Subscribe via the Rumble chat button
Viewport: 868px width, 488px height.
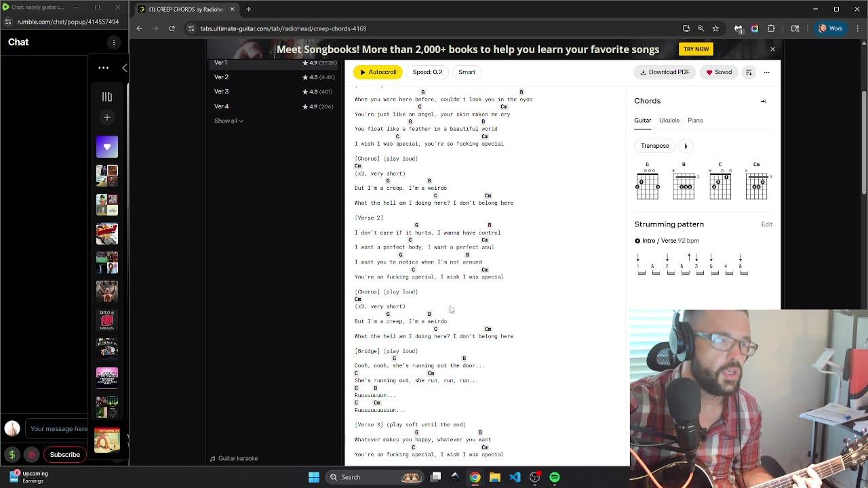pyautogui.click(x=65, y=455)
